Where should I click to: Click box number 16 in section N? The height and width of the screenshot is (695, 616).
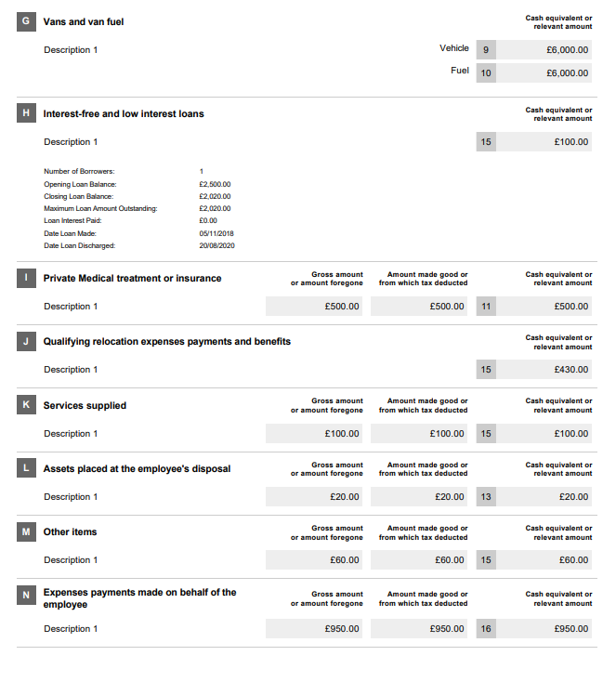[x=486, y=628]
